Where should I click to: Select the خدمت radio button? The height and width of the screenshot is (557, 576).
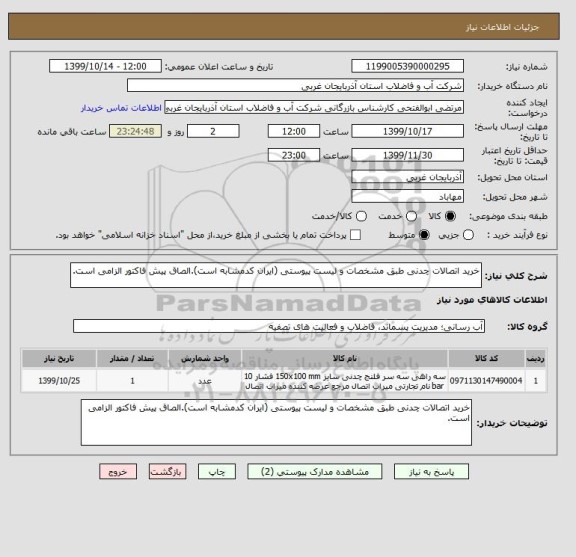(x=411, y=216)
